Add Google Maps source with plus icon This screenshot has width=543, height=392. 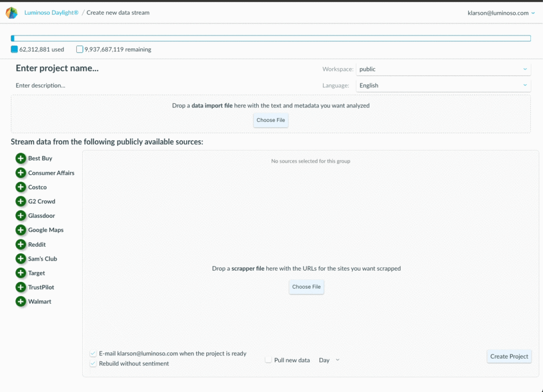(21, 230)
